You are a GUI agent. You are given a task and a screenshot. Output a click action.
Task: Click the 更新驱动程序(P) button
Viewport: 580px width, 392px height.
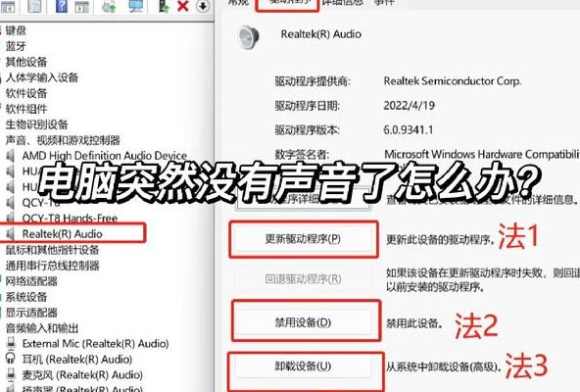[303, 239]
